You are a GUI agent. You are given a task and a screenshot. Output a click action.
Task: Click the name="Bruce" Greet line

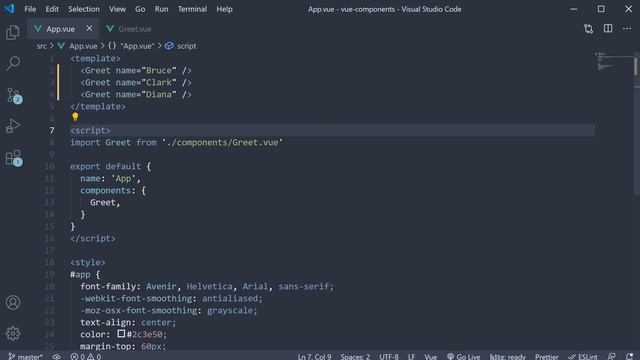(x=136, y=71)
